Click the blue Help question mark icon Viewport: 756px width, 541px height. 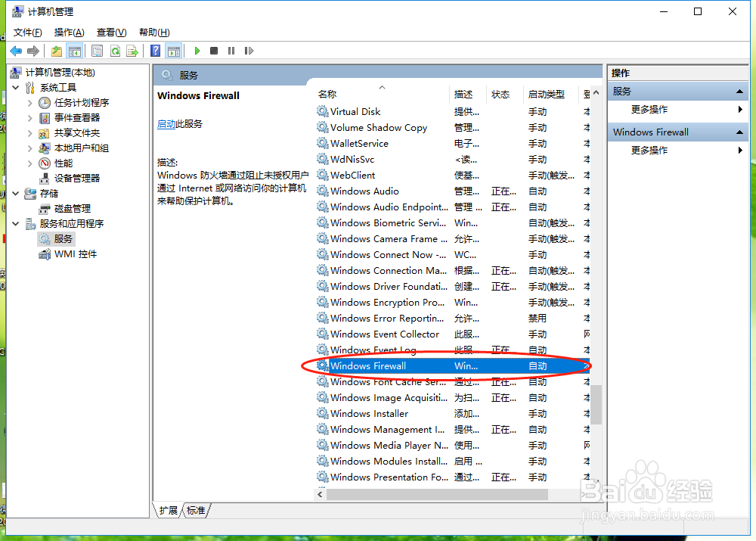coord(155,51)
